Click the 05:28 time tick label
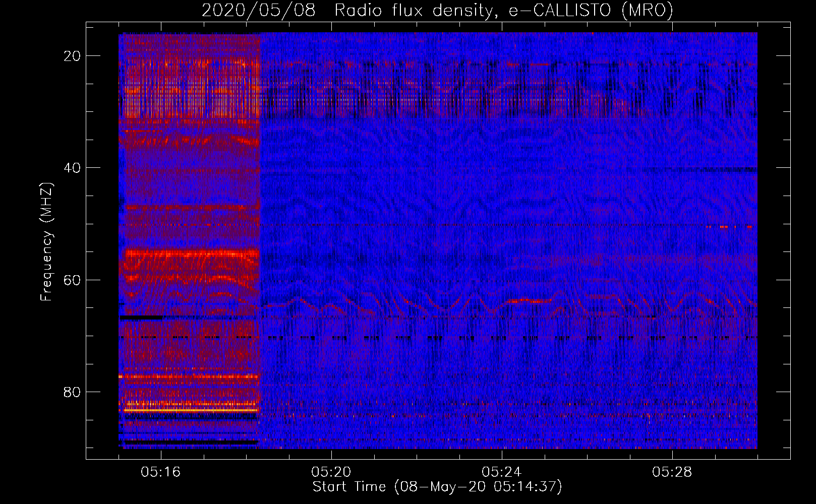The height and width of the screenshot is (504, 816). click(672, 472)
